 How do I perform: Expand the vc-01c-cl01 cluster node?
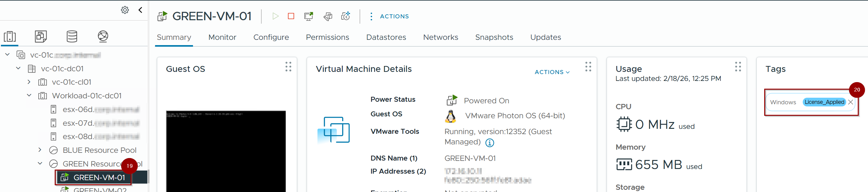click(x=29, y=82)
